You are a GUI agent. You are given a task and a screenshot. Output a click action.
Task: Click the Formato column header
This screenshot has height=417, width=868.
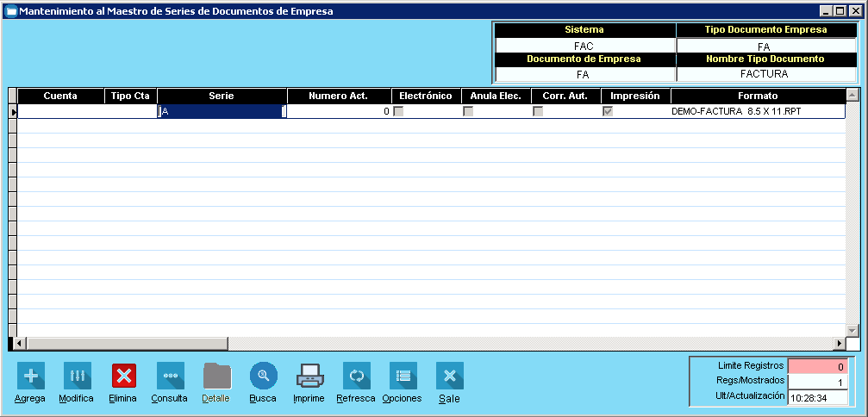click(757, 96)
